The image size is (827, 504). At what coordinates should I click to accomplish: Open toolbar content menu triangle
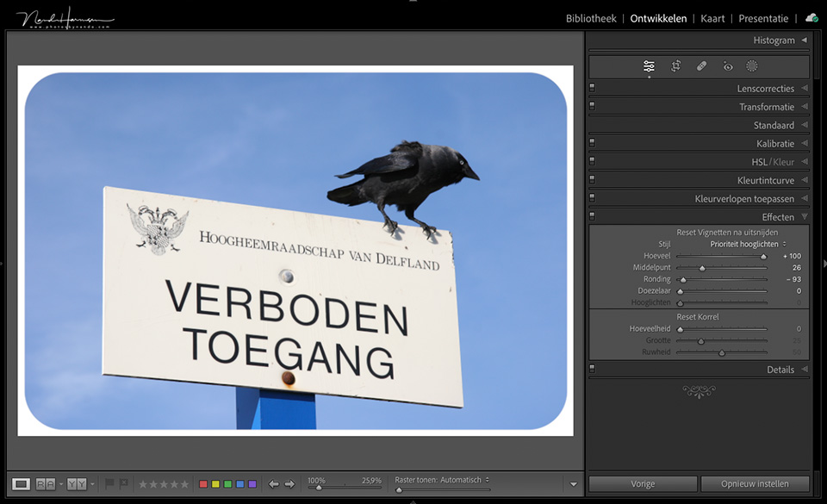(x=574, y=484)
